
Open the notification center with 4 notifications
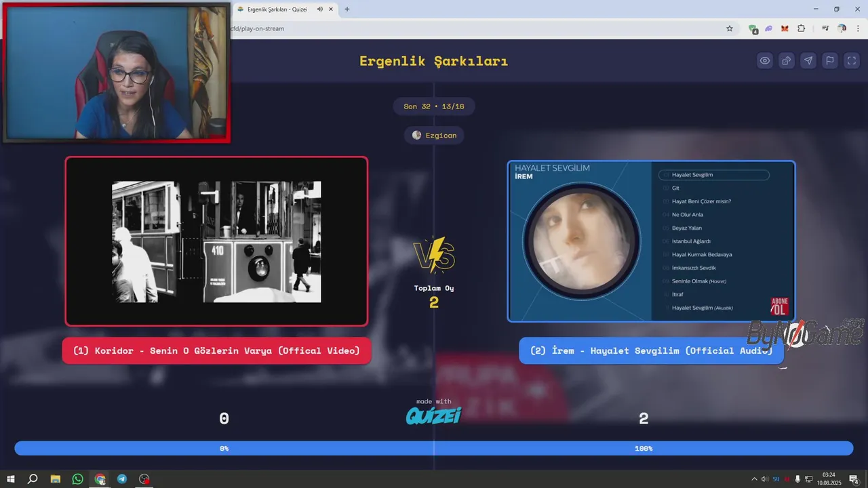(854, 479)
